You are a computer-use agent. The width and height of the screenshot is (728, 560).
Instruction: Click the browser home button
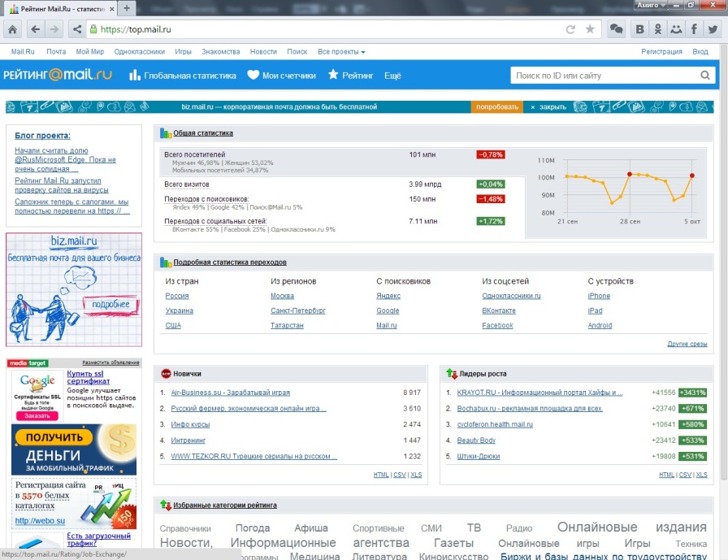click(13, 29)
